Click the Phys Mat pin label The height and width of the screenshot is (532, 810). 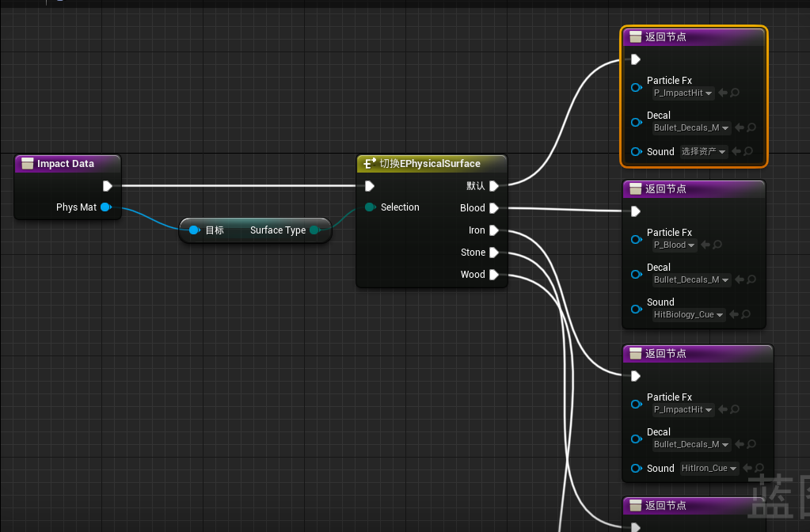[77, 207]
